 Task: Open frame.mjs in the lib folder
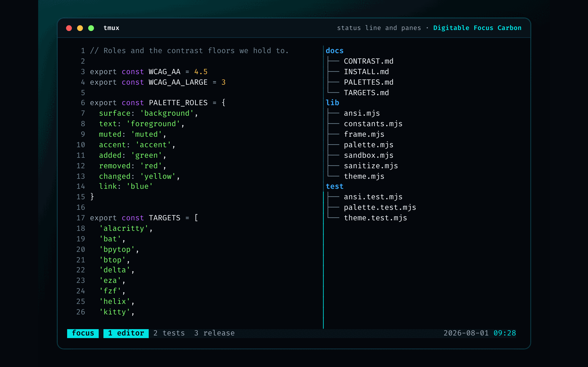pyautogui.click(x=364, y=134)
